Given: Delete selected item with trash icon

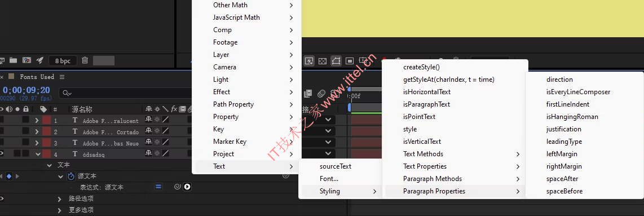Looking at the screenshot, I should click(85, 60).
